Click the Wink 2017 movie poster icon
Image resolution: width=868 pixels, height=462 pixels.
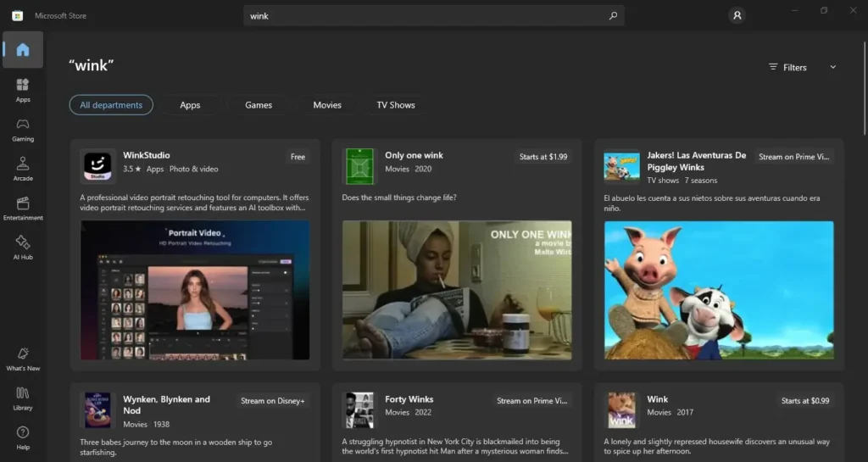coord(621,410)
